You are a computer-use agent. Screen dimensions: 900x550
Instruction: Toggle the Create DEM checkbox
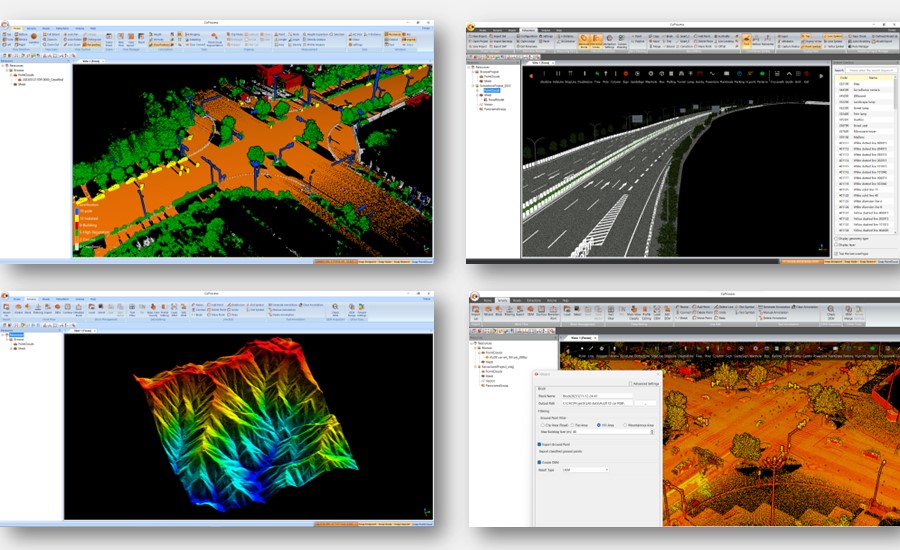pyautogui.click(x=541, y=462)
